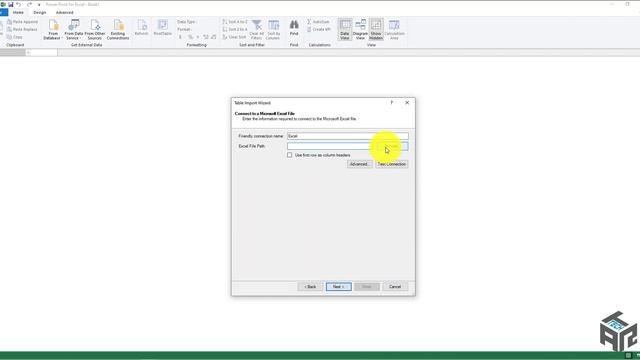Viewport: 640px width, 360px height.
Task: Click the Back button in wizard
Action: [310, 287]
